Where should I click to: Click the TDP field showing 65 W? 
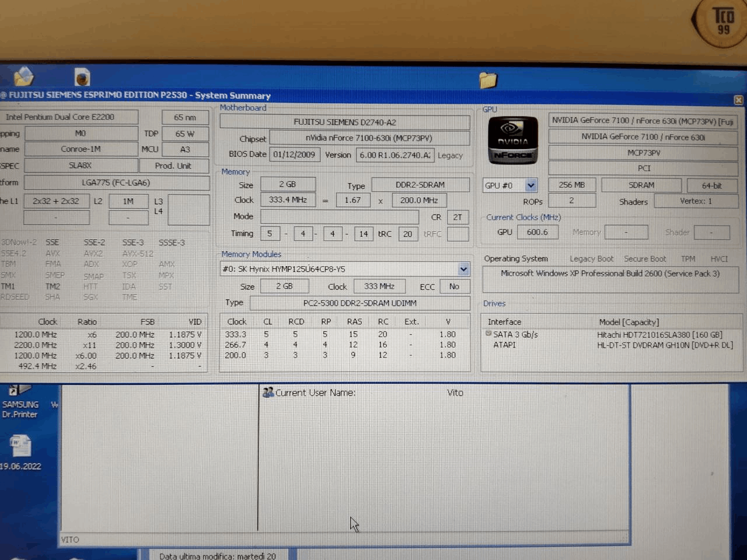[185, 134]
